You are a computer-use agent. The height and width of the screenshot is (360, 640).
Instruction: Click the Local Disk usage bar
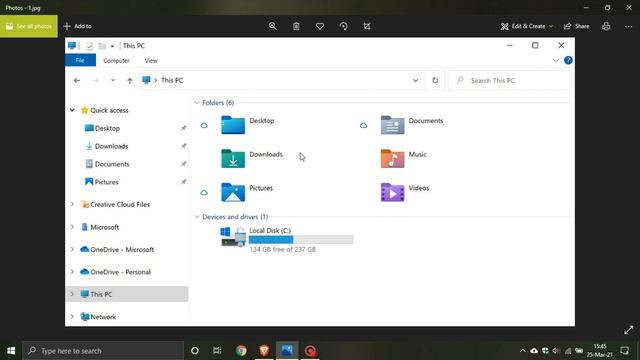click(x=301, y=240)
